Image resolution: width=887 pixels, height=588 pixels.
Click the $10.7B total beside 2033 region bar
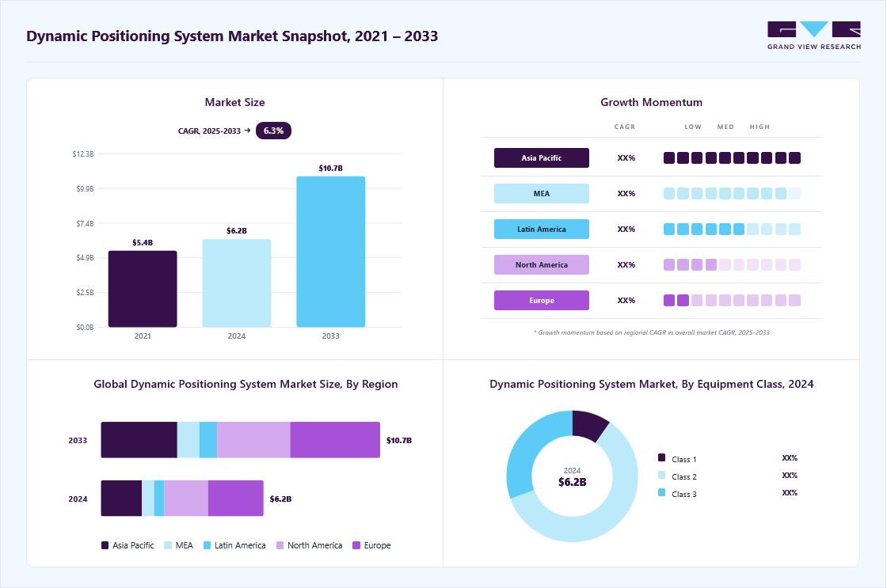(x=399, y=441)
